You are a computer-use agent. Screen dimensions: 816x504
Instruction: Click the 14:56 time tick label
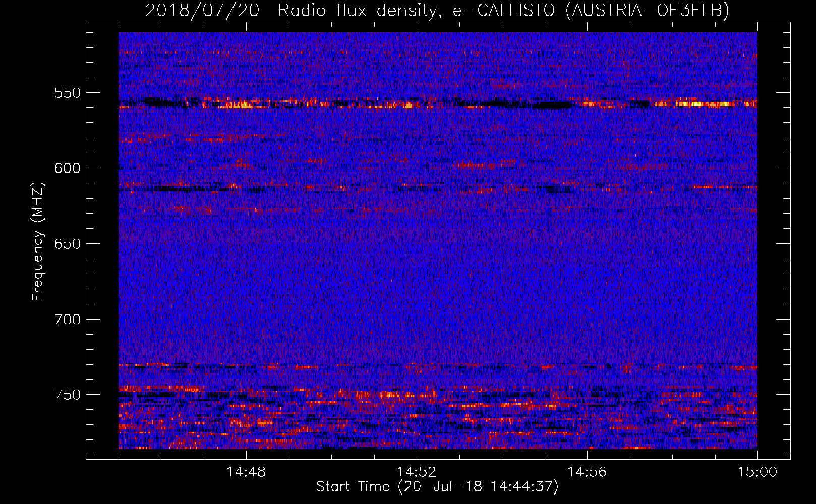point(587,472)
